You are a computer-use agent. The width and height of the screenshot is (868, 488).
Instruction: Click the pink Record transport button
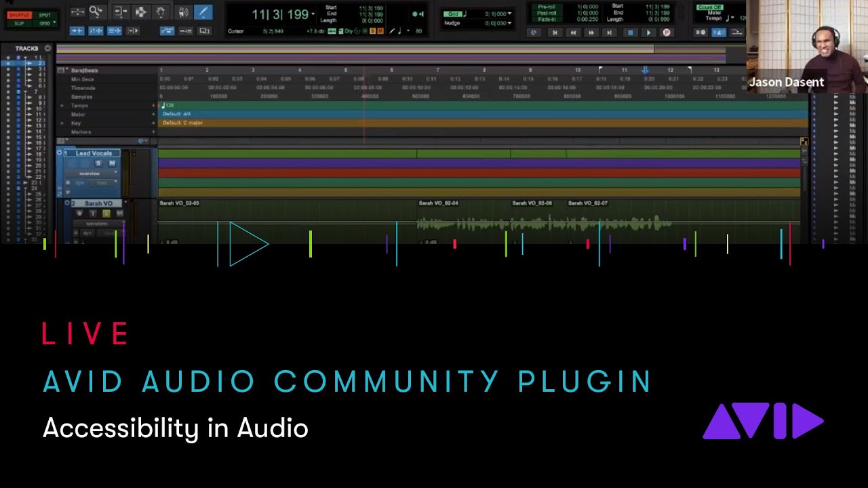[667, 33]
